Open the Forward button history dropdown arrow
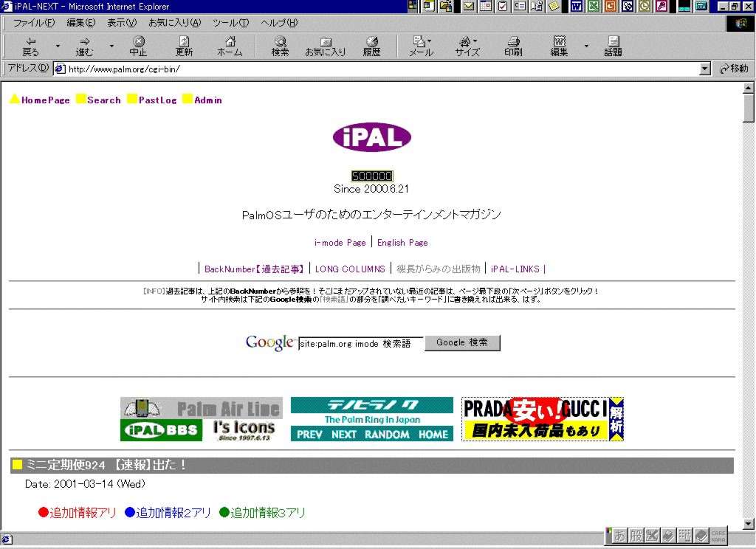This screenshot has width=756, height=549. 111,46
